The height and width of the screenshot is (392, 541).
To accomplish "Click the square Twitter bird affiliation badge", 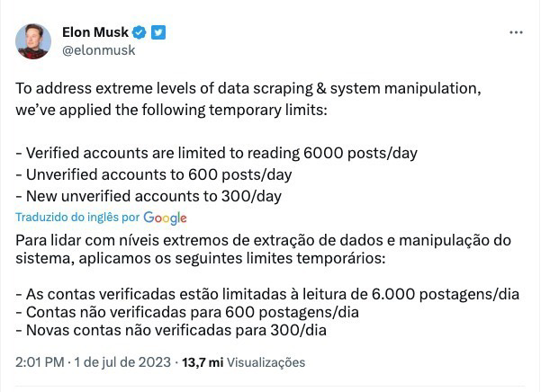I will pos(158,32).
